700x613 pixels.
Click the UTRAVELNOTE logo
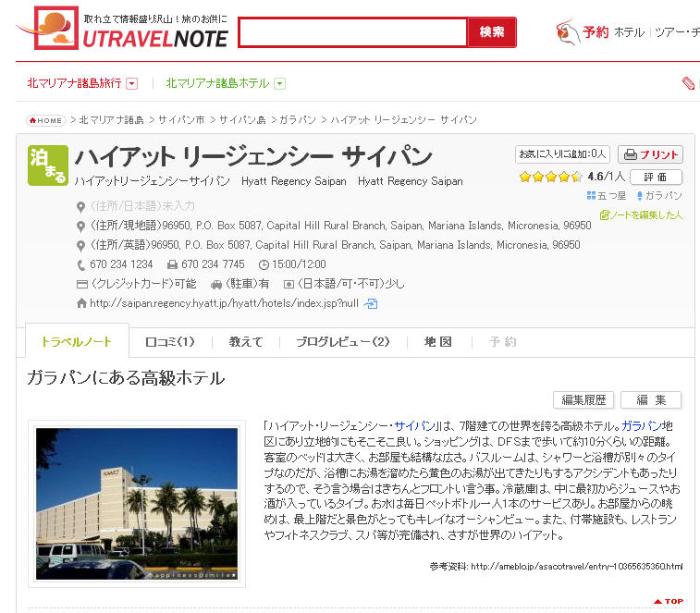tap(123, 29)
